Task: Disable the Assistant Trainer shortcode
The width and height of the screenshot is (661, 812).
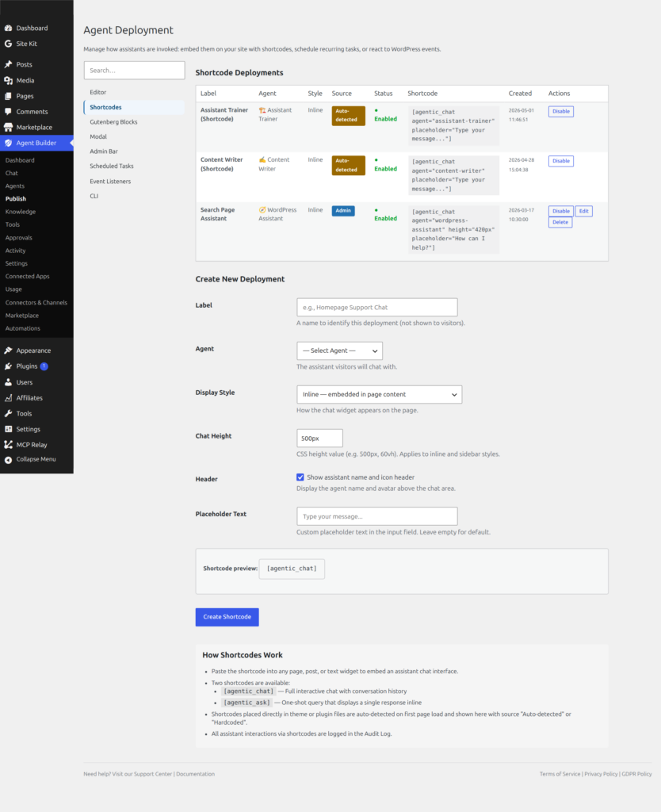Action: click(560, 111)
